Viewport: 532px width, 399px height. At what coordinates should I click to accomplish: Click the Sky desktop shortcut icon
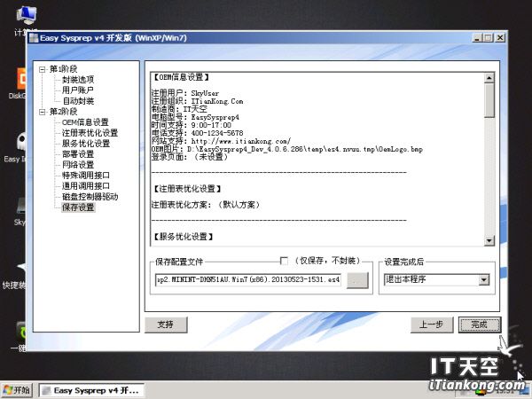click(21, 206)
